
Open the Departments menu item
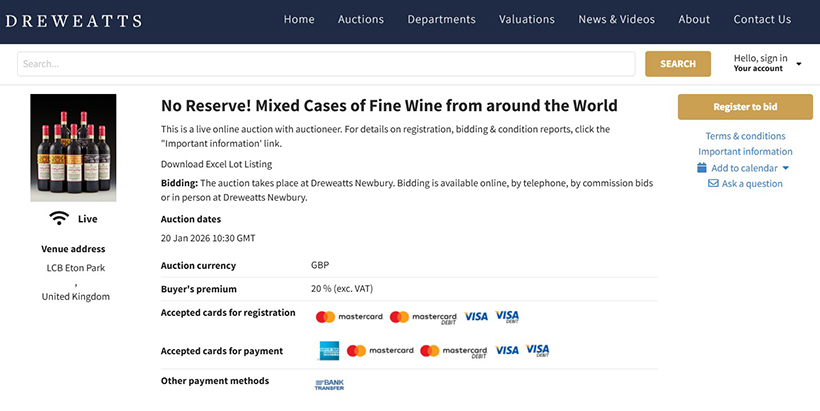[x=441, y=19]
